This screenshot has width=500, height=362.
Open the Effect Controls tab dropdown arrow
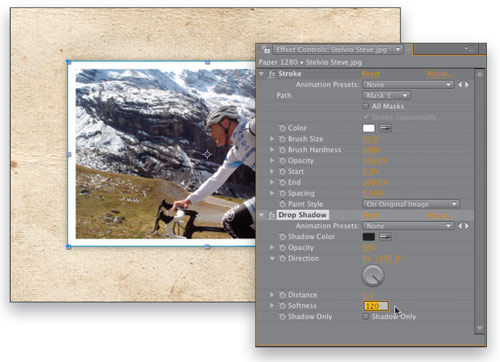click(x=398, y=50)
